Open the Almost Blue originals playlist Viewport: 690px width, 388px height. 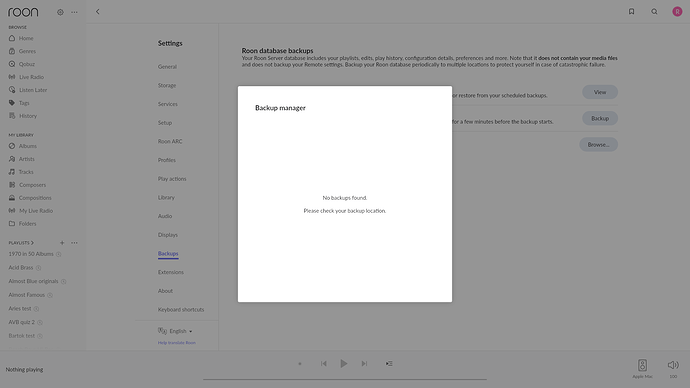click(x=33, y=282)
